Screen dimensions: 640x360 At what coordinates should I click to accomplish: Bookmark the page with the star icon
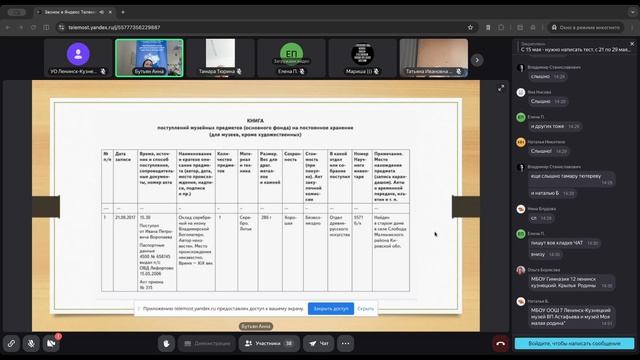click(x=470, y=27)
